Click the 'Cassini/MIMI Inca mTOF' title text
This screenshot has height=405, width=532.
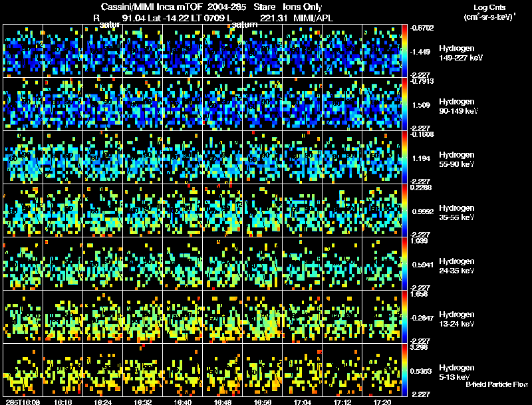[152, 7]
